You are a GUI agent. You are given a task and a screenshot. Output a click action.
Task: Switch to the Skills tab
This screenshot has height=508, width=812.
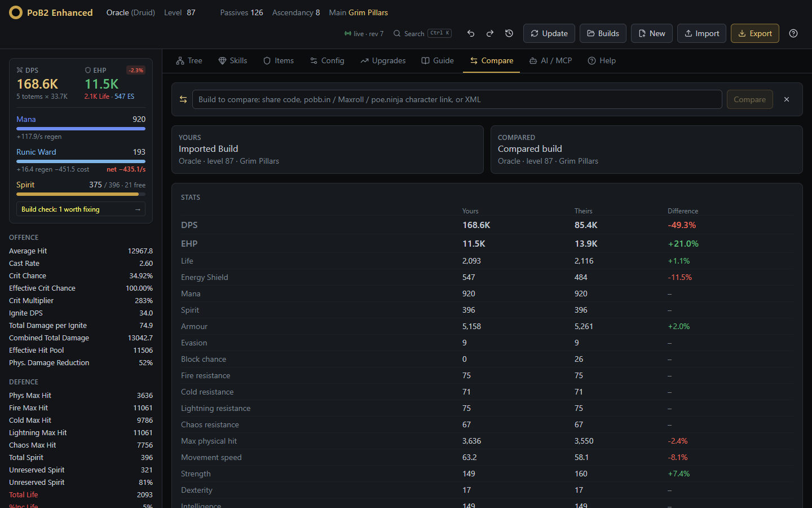pos(233,60)
